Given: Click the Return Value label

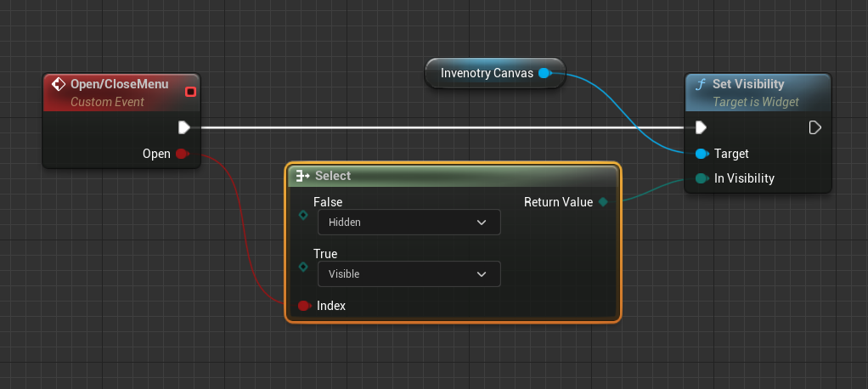Looking at the screenshot, I should (558, 202).
